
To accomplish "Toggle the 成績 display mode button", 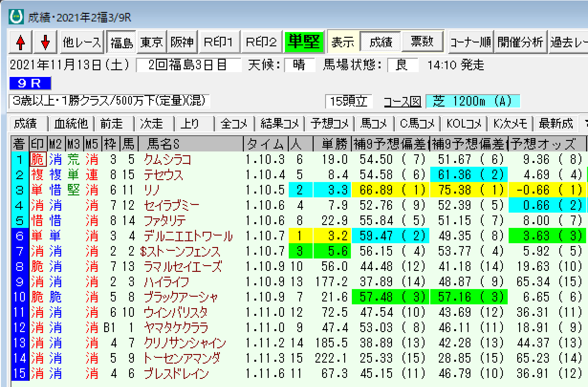I will [x=381, y=43].
